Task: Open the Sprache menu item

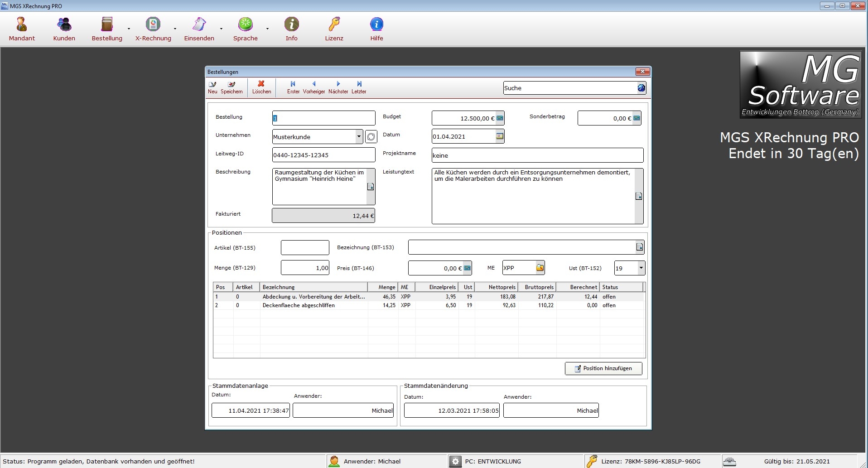Action: point(245,29)
